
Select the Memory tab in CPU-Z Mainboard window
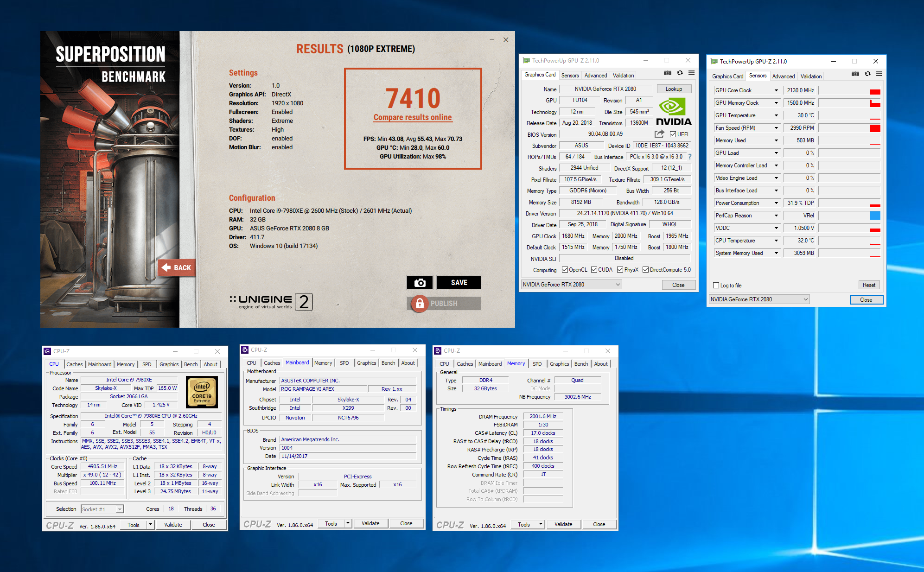(x=323, y=363)
